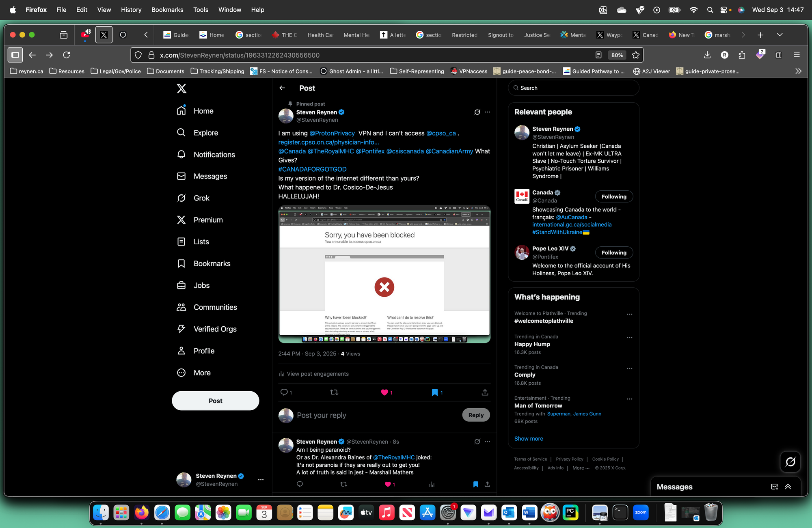Switch to the Health Car tab

(320, 35)
